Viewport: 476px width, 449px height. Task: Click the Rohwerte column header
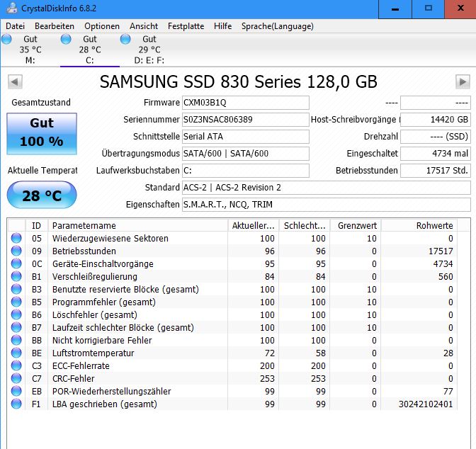click(x=419, y=226)
